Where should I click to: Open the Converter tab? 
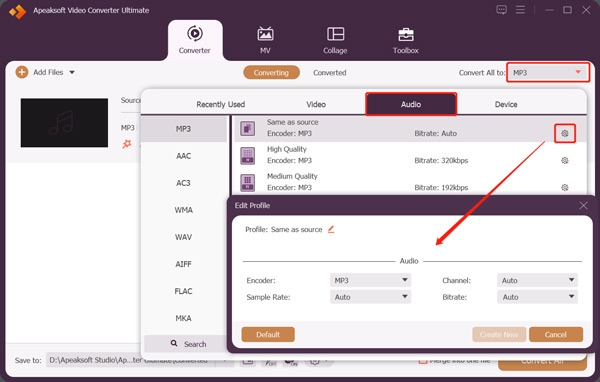click(x=195, y=40)
